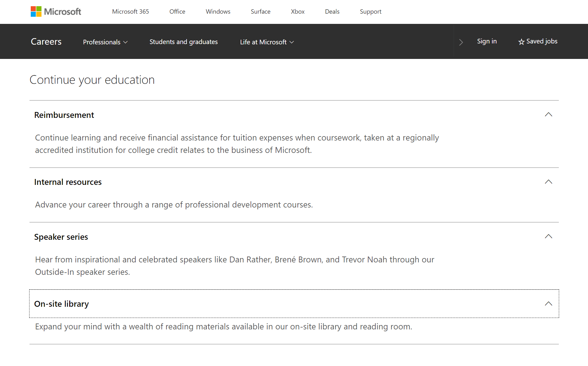Open the Windows menu item

(x=218, y=11)
